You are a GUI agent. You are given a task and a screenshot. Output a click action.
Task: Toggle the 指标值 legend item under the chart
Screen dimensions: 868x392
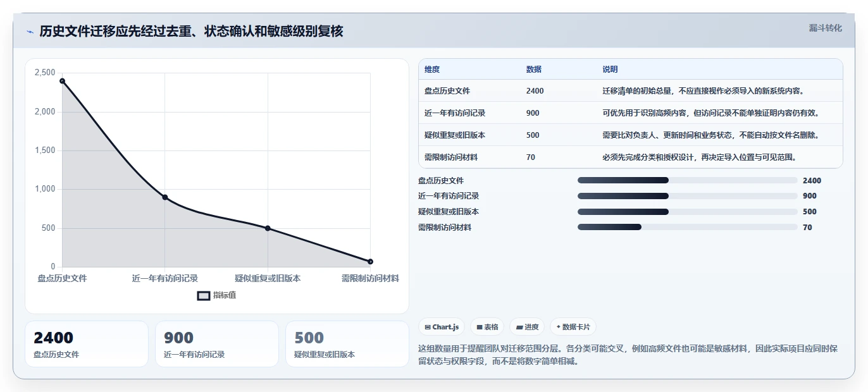pyautogui.click(x=217, y=295)
